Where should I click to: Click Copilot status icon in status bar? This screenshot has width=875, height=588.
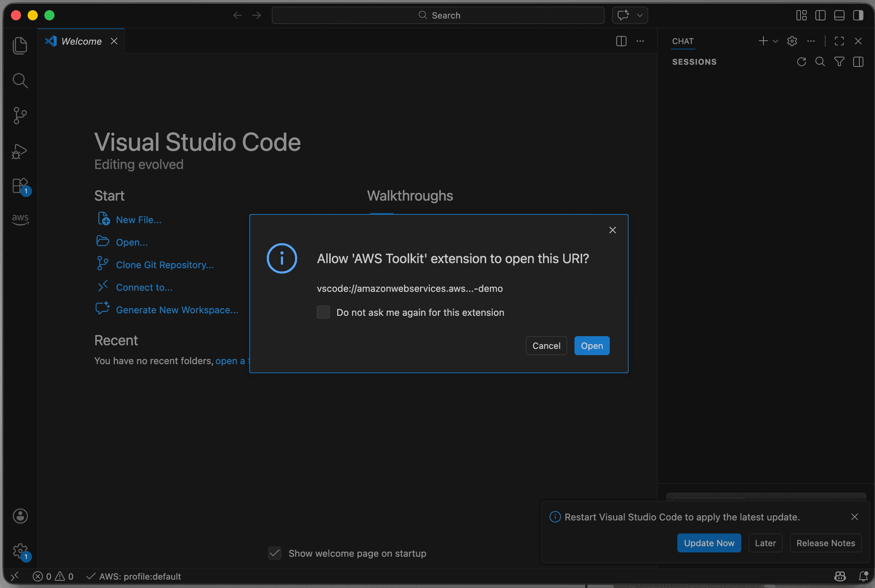pos(840,576)
